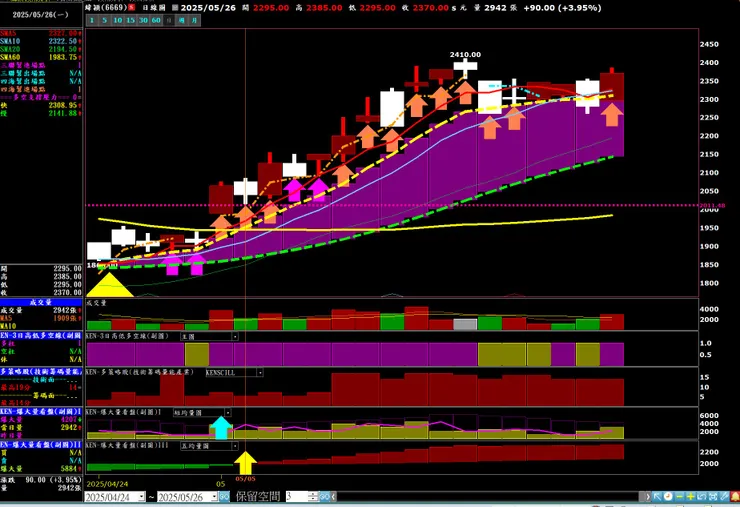This screenshot has height=507, width=740.
Task: Click the small gray square before 2025/05/26
Action: (x=175, y=8)
